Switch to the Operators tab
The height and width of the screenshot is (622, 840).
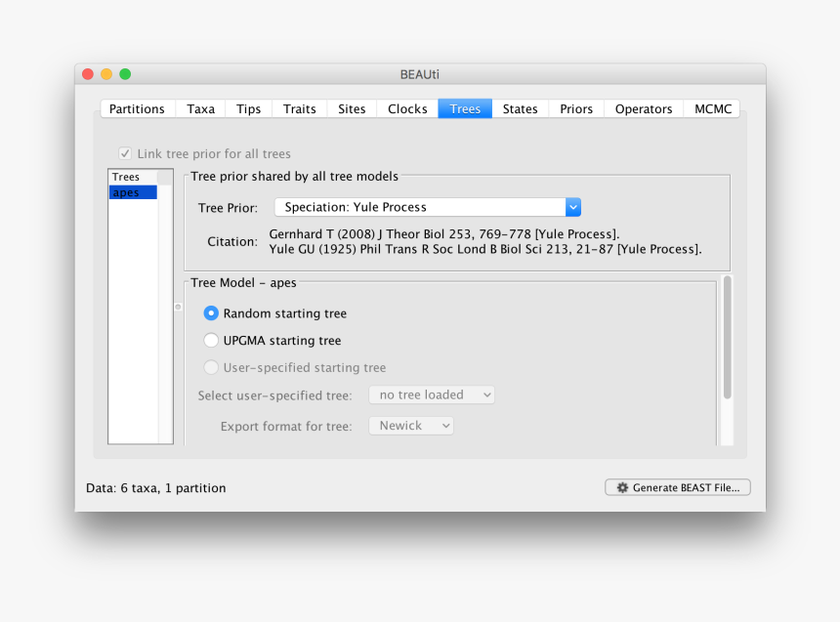[643, 108]
